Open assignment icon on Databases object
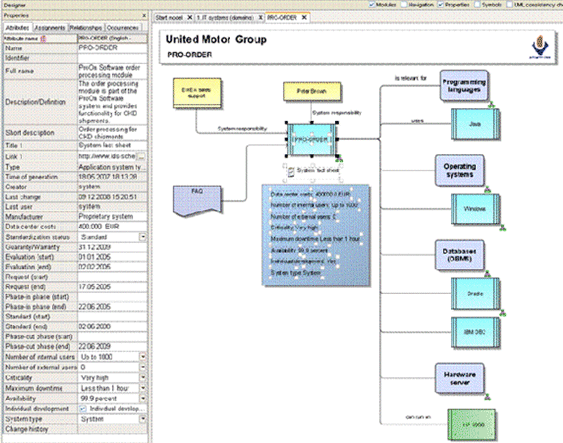 (x=487, y=274)
